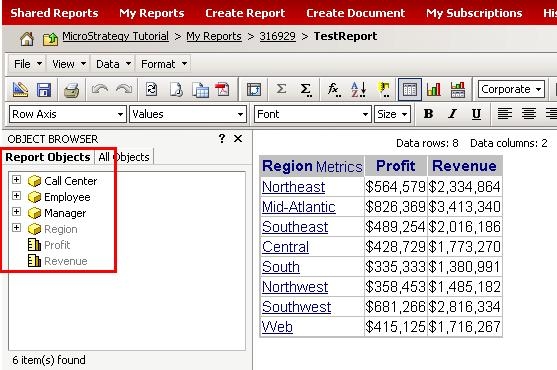Open the File menu
The image size is (557, 370).
27,64
